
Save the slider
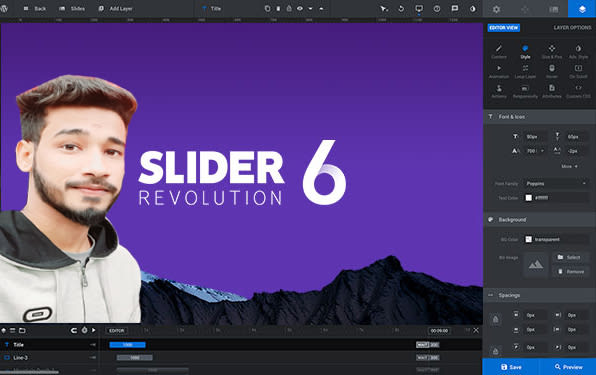(510, 367)
